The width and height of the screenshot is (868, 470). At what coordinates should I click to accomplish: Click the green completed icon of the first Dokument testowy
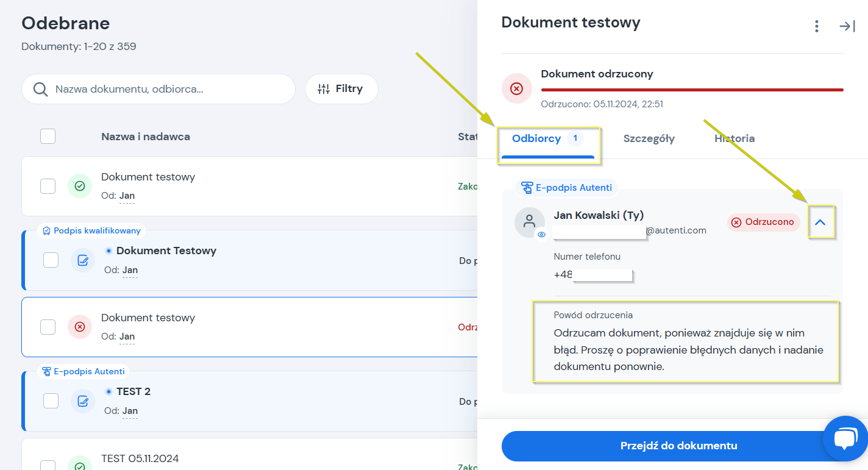click(x=79, y=186)
